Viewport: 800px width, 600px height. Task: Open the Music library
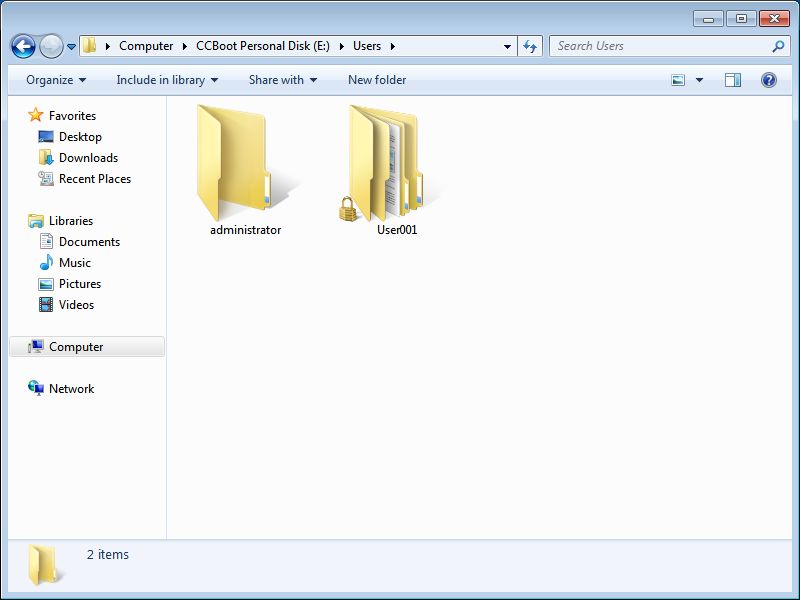pos(74,263)
